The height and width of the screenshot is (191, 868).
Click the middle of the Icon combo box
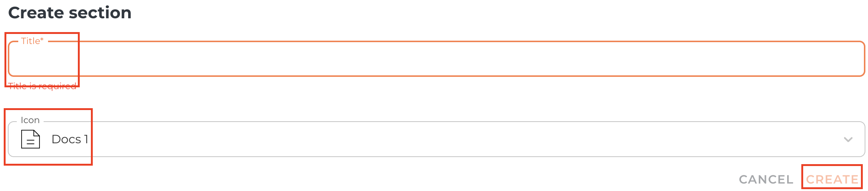tap(436, 139)
